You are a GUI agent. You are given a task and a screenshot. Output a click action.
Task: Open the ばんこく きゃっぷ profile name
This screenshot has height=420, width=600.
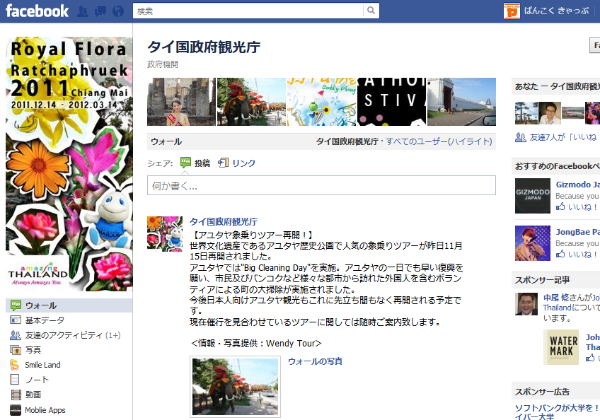(x=557, y=11)
